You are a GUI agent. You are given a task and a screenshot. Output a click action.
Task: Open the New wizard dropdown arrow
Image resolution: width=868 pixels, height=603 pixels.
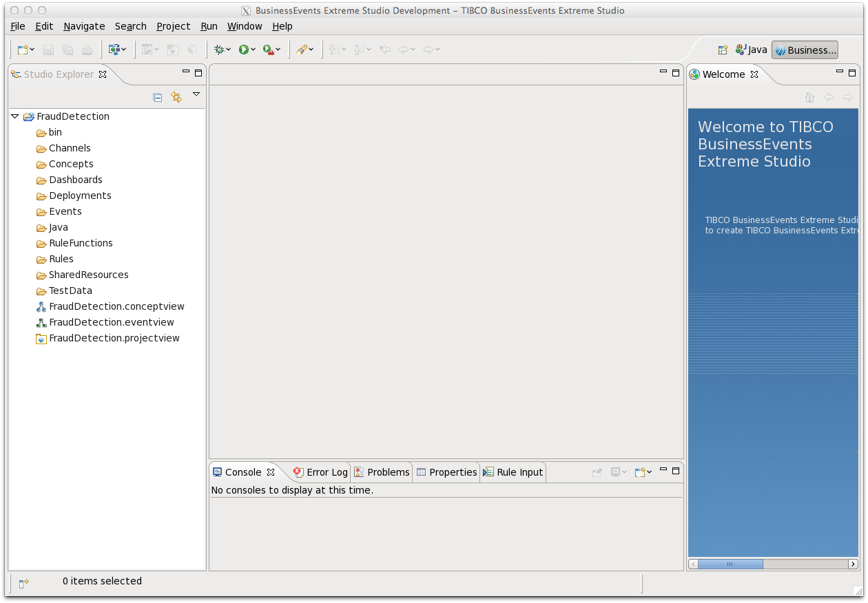point(32,50)
